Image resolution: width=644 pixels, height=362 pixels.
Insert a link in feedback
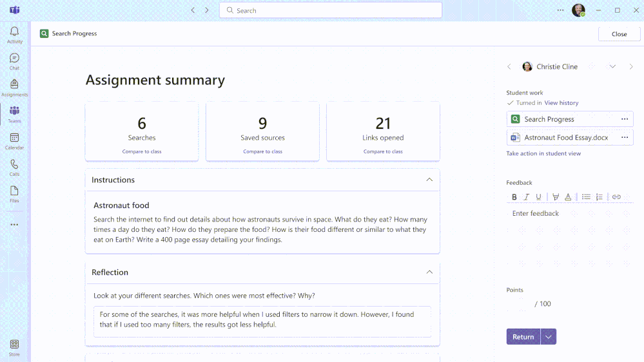click(x=616, y=197)
